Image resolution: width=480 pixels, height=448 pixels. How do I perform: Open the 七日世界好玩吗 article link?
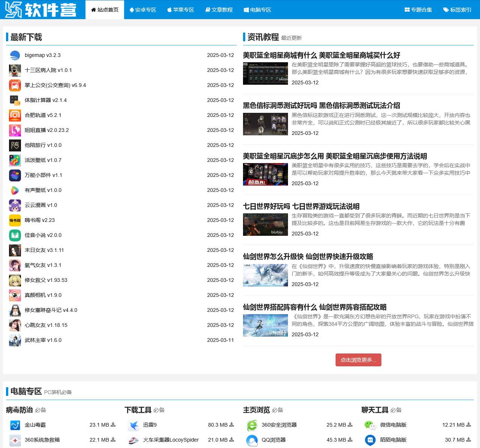301,207
